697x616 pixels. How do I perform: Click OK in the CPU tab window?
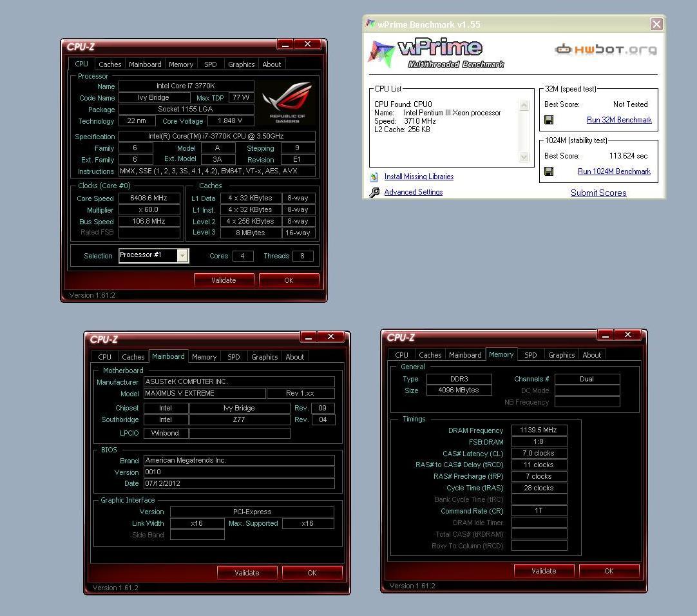pyautogui.click(x=289, y=280)
